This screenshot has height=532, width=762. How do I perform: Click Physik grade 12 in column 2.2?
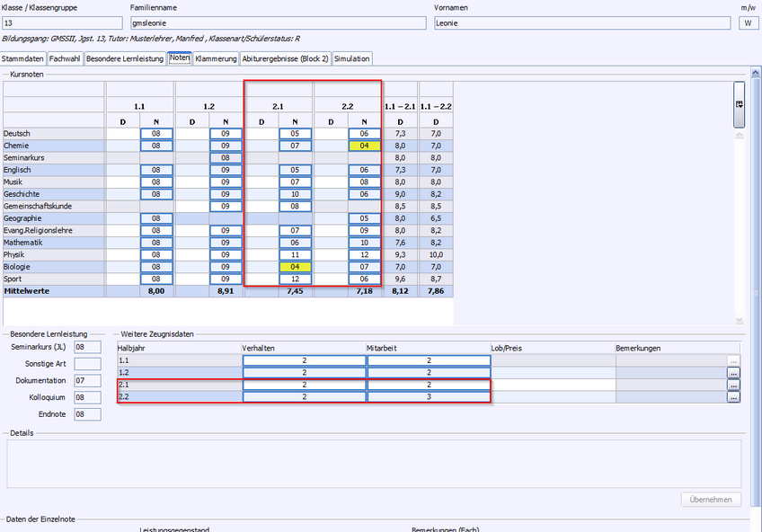(x=364, y=255)
